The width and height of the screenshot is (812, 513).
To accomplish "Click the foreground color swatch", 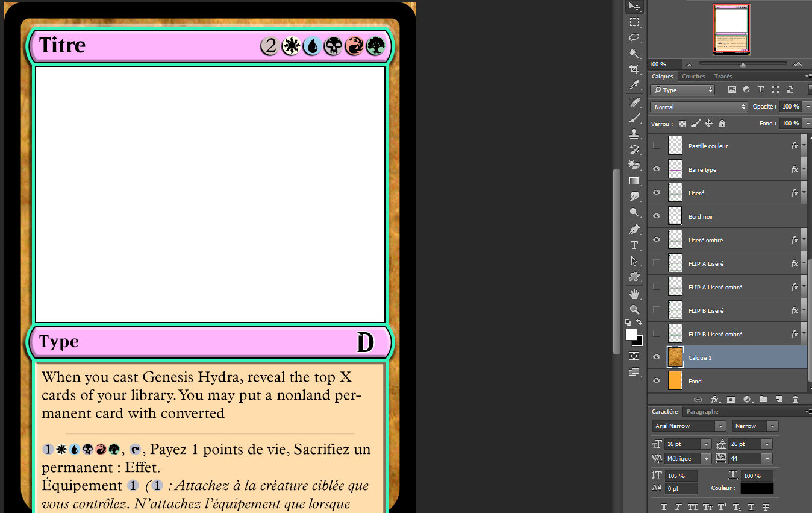I will click(x=631, y=334).
